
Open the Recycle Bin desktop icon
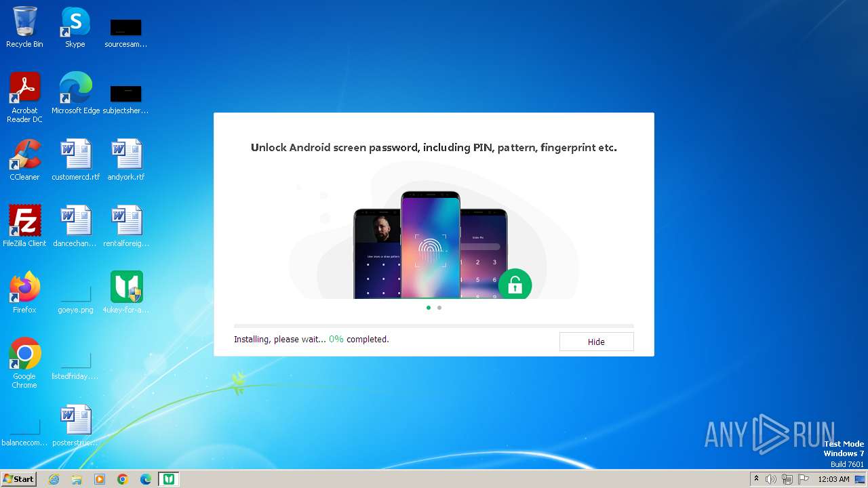(x=24, y=27)
